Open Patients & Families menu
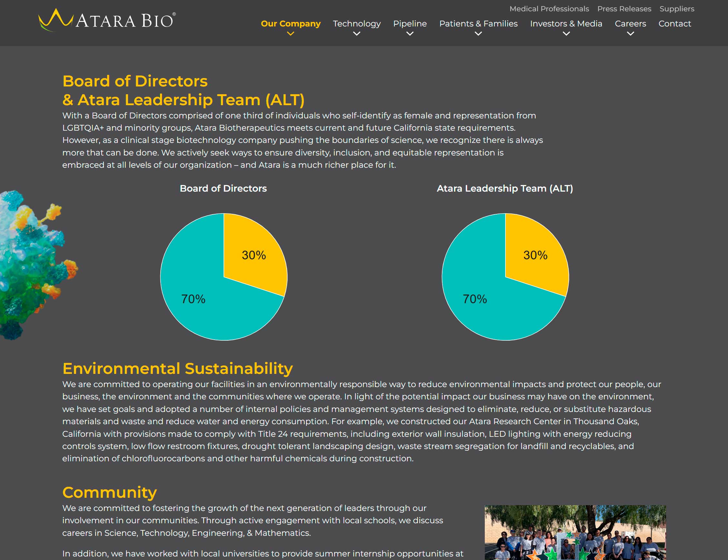The image size is (728, 560). 478,24
